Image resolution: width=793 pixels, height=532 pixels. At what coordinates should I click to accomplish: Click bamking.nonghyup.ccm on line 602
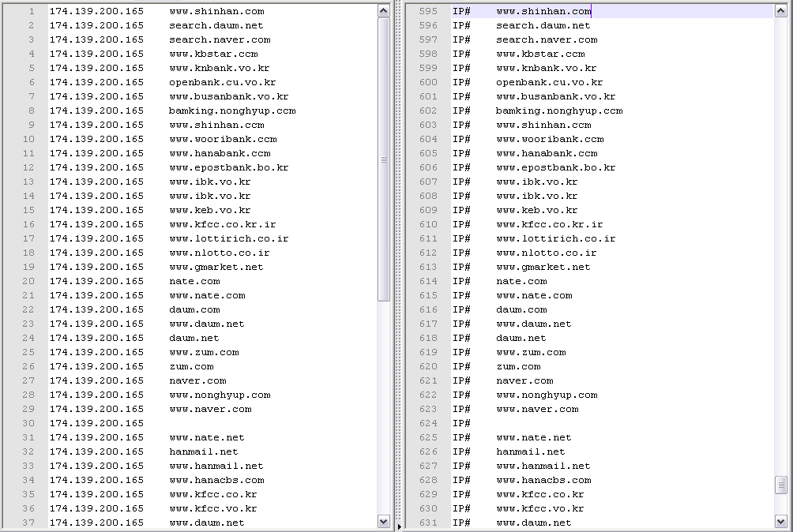(x=559, y=111)
